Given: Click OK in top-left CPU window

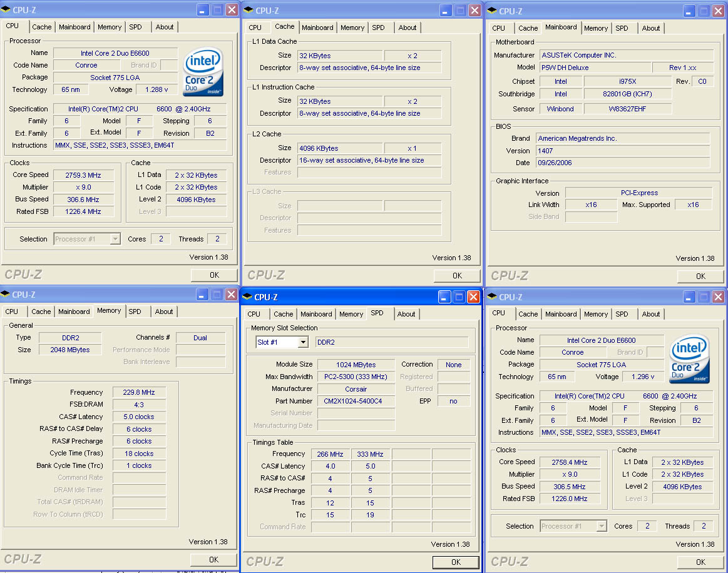Looking at the screenshot, I should 214,275.
